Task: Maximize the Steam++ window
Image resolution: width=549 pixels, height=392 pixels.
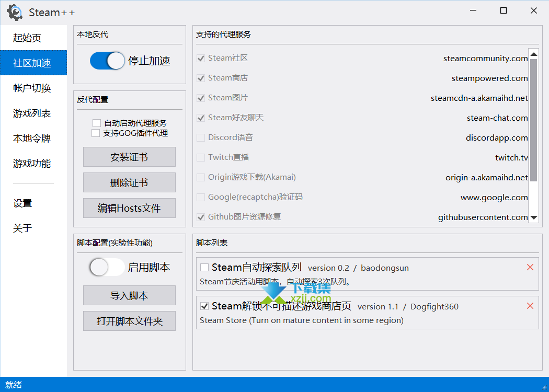Action: pyautogui.click(x=504, y=11)
